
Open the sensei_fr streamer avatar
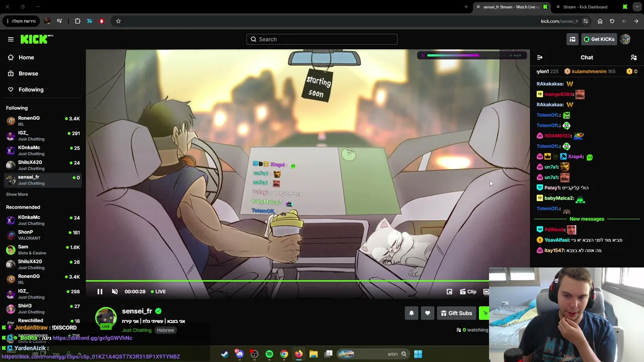(x=106, y=318)
